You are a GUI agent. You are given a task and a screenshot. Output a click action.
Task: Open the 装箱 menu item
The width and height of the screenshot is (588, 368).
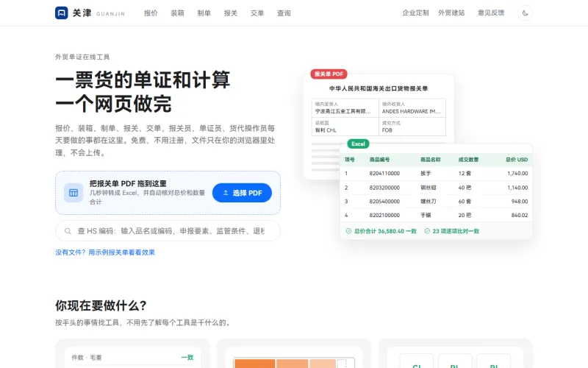[x=177, y=13]
